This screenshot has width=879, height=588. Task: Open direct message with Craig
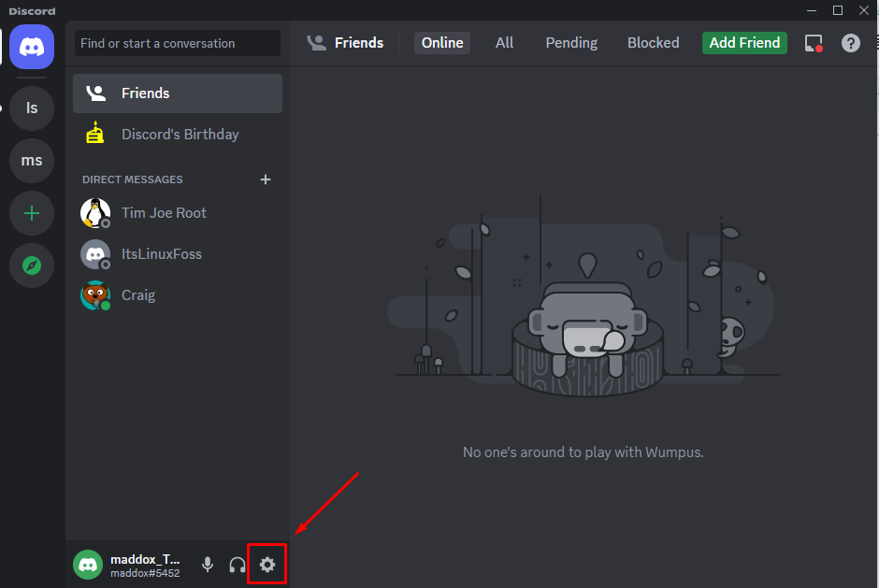[x=177, y=295]
